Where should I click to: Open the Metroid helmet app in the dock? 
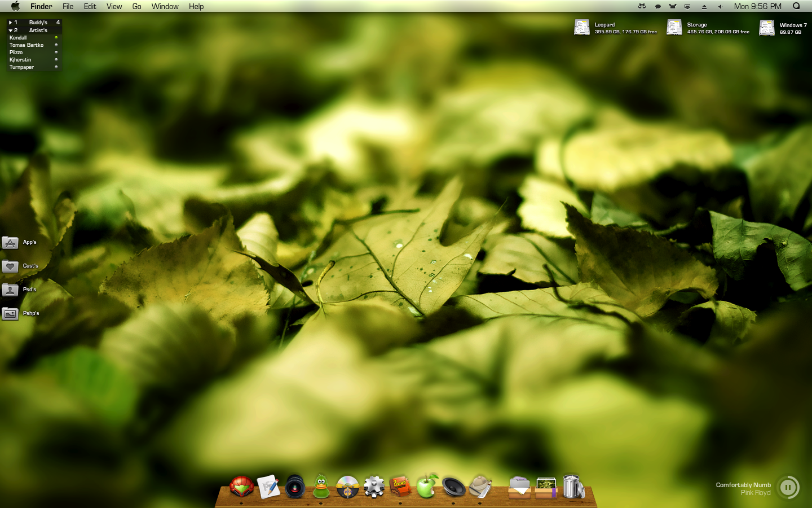241,486
